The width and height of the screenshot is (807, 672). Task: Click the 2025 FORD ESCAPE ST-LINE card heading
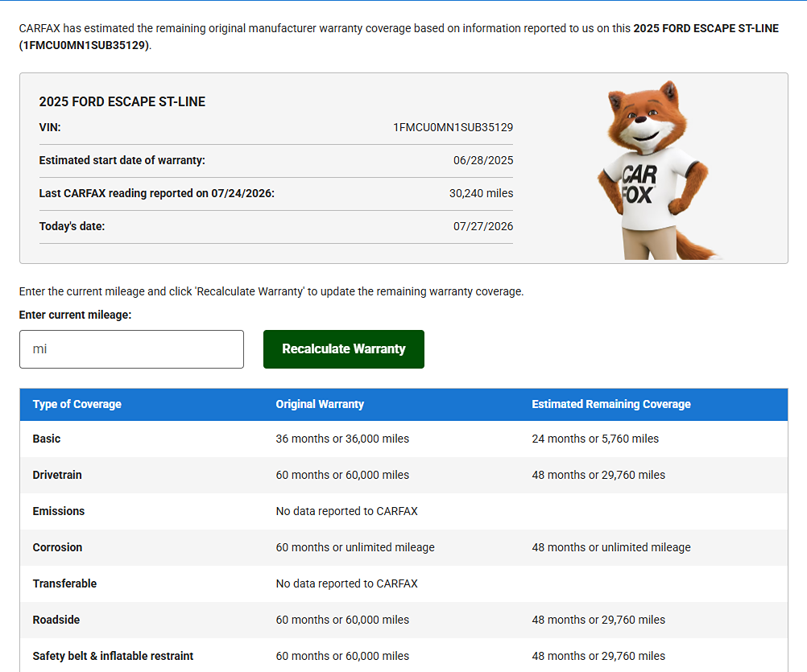click(x=122, y=101)
